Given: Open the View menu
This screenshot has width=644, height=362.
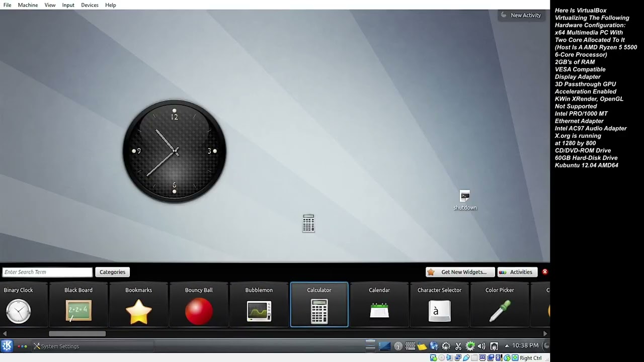Looking at the screenshot, I should click(50, 5).
